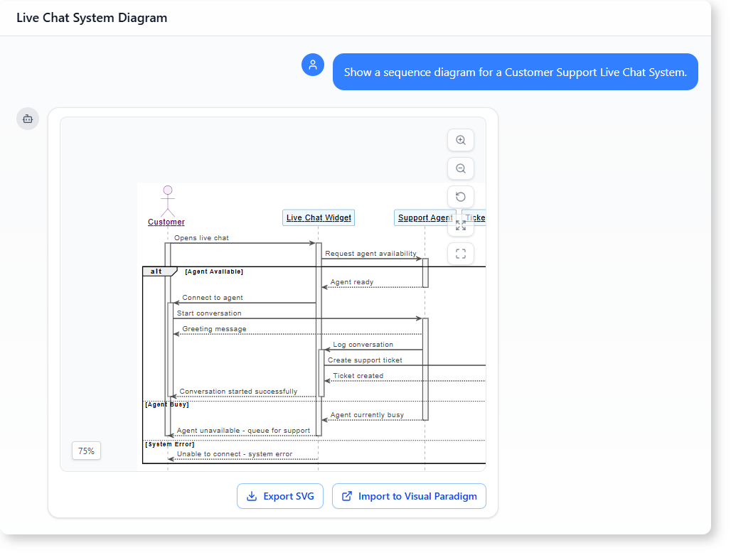This screenshot has height=560, width=731.
Task: Click the Live Chat System Diagram title
Action: (x=92, y=18)
